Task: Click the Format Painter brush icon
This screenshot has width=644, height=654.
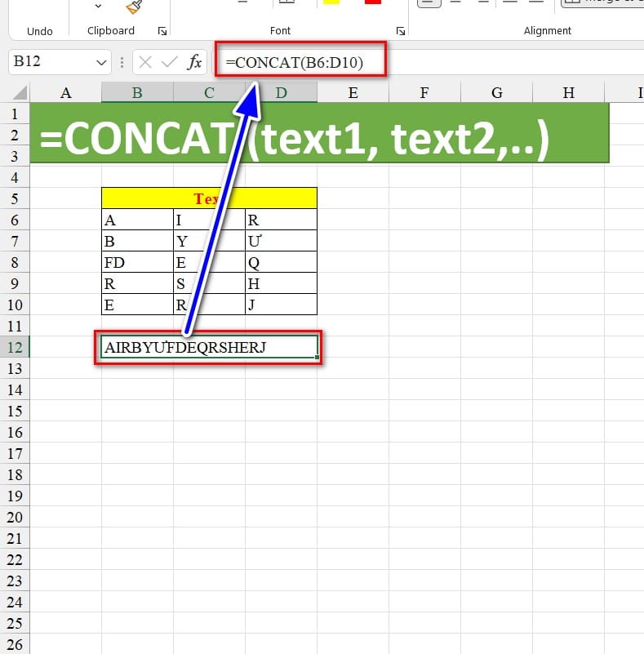Action: click(x=134, y=7)
